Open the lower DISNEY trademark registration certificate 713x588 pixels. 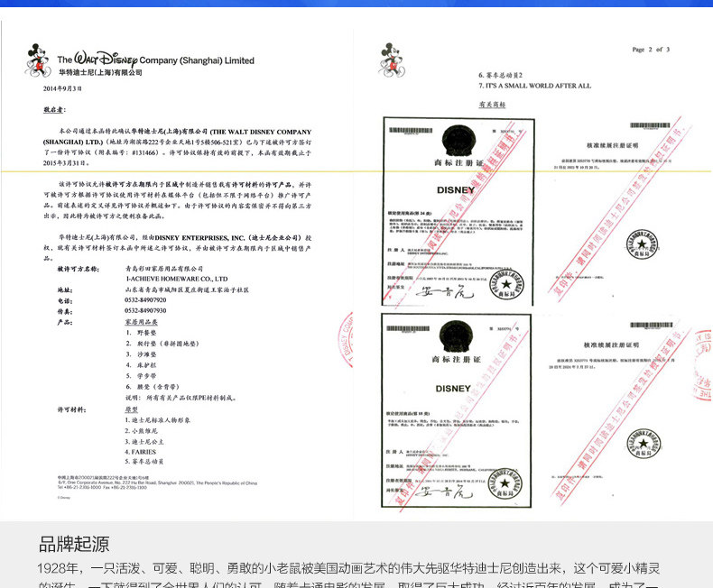pyautogui.click(x=456, y=410)
